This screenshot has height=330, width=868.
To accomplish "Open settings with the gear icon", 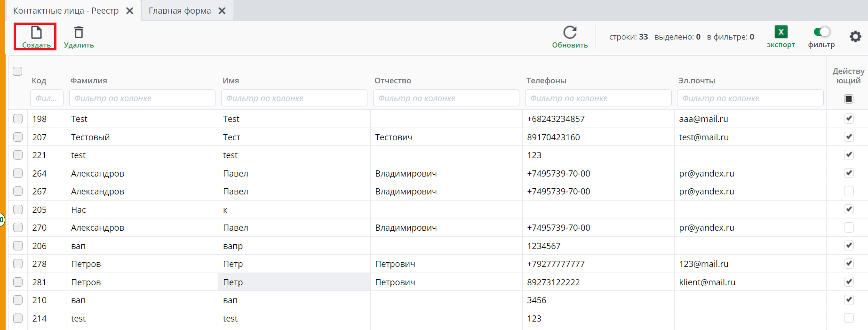I will pos(855,37).
